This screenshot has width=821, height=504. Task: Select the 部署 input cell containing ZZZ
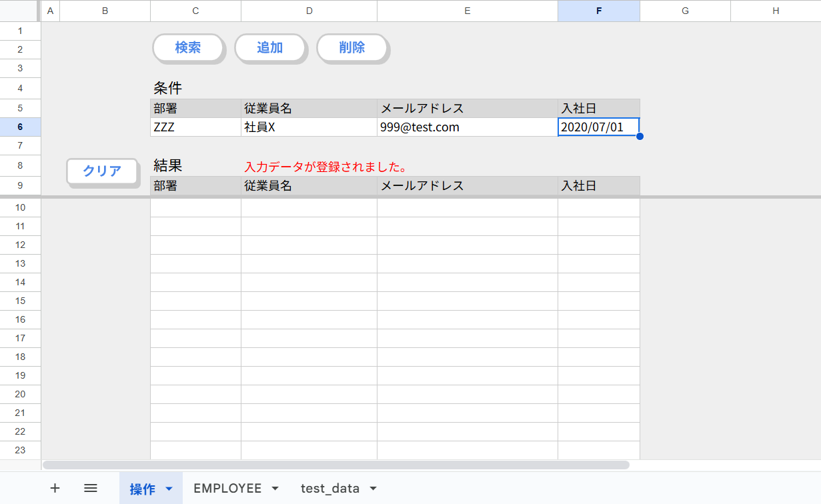click(x=195, y=127)
